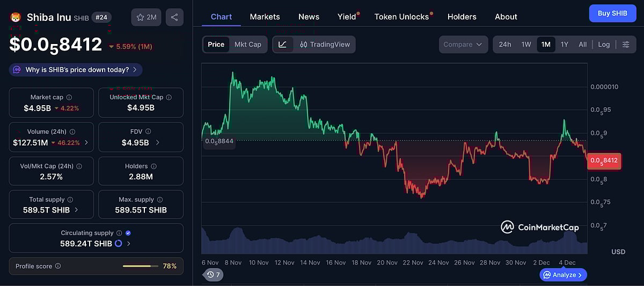Select 24h time range

[x=505, y=45]
